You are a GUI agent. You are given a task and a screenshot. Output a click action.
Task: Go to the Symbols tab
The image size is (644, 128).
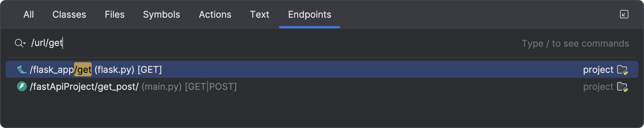[x=161, y=14]
